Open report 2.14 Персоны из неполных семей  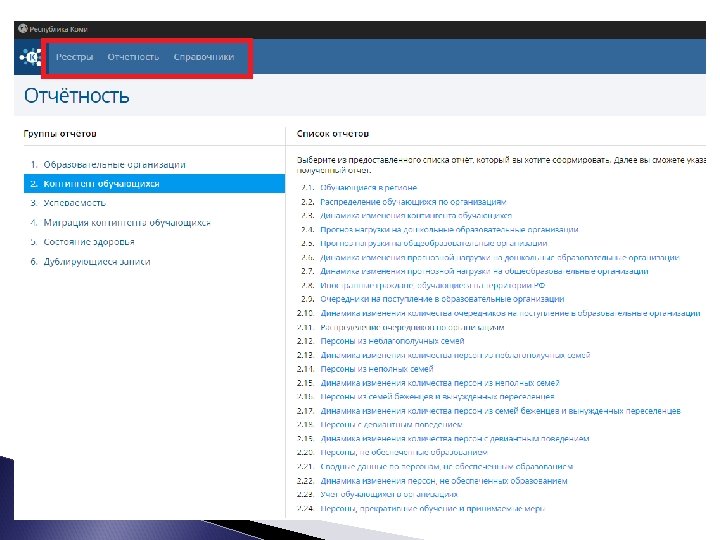pyautogui.click(x=377, y=369)
